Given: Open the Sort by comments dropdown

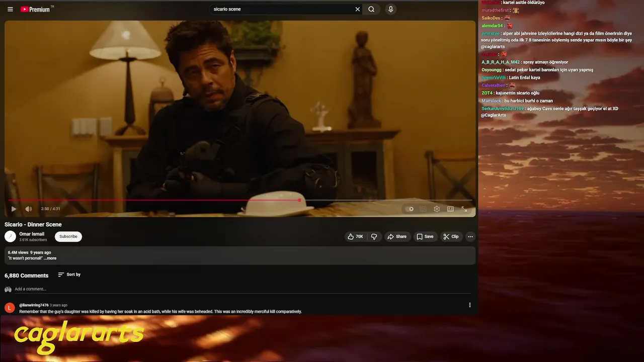Looking at the screenshot, I should pos(69,275).
